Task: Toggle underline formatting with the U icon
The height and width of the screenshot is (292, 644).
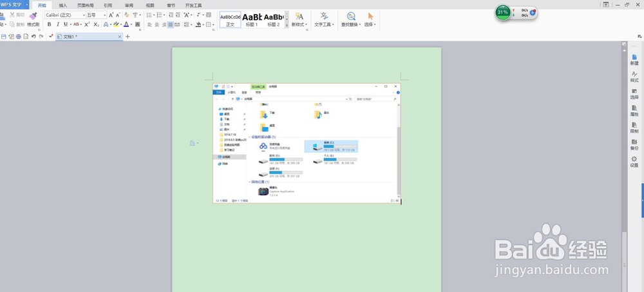Action: (x=66, y=24)
